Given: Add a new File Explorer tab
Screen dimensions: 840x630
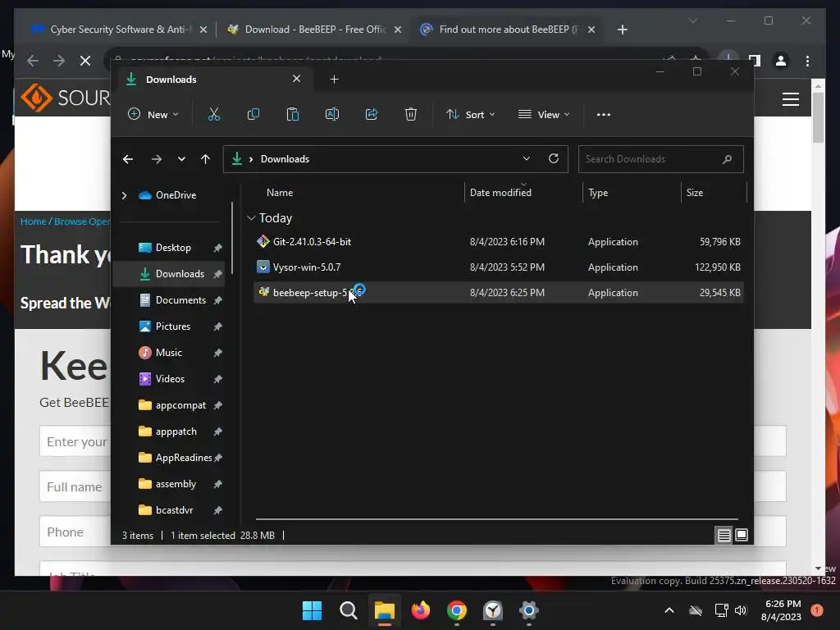Looking at the screenshot, I should 335,80.
